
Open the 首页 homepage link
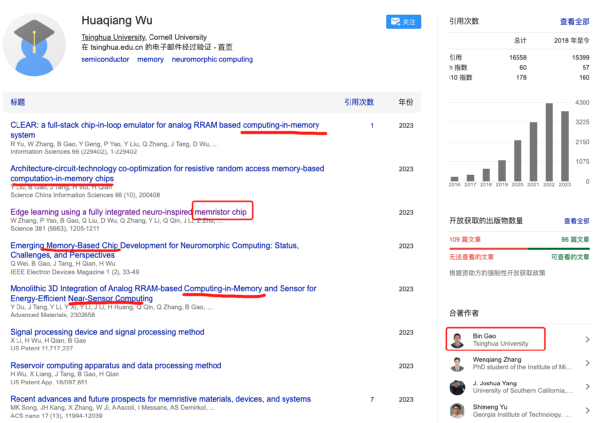pos(225,47)
